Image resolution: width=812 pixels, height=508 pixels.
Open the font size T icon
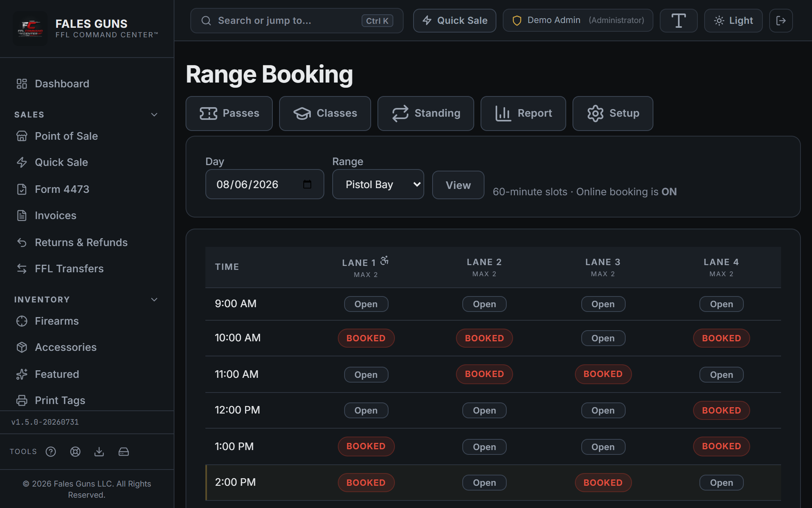point(678,21)
